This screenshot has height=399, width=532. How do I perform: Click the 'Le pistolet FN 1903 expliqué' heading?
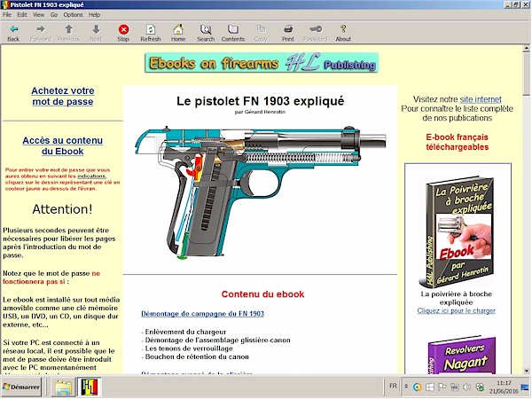260,101
